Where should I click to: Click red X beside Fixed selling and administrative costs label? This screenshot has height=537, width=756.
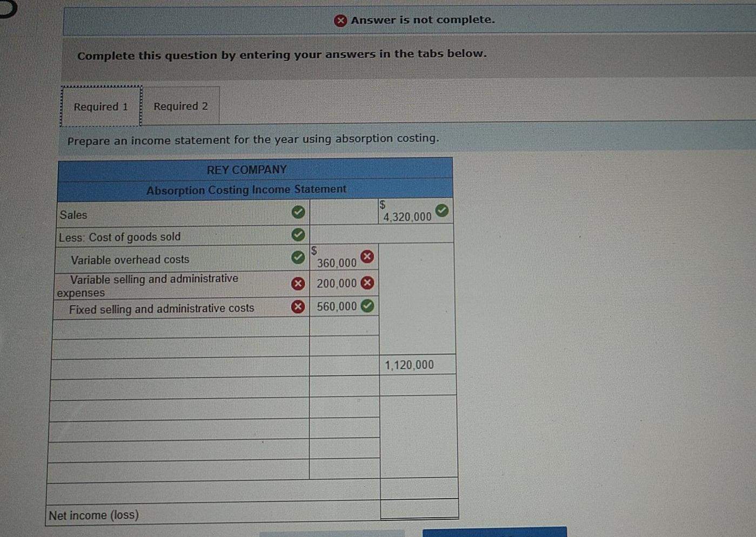pyautogui.click(x=297, y=307)
